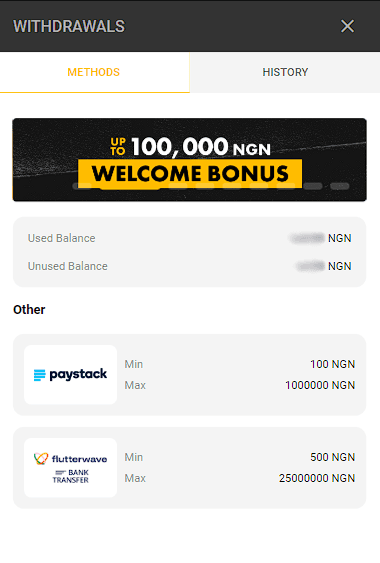Jump to the last banner carousel indicator

point(340,186)
